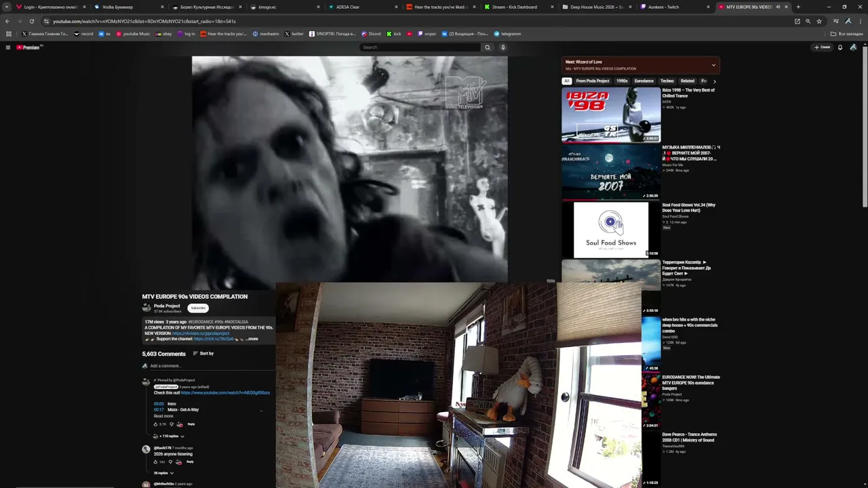The width and height of the screenshot is (868, 488).
Task: Select the "Related" filter chip
Action: pos(688,81)
